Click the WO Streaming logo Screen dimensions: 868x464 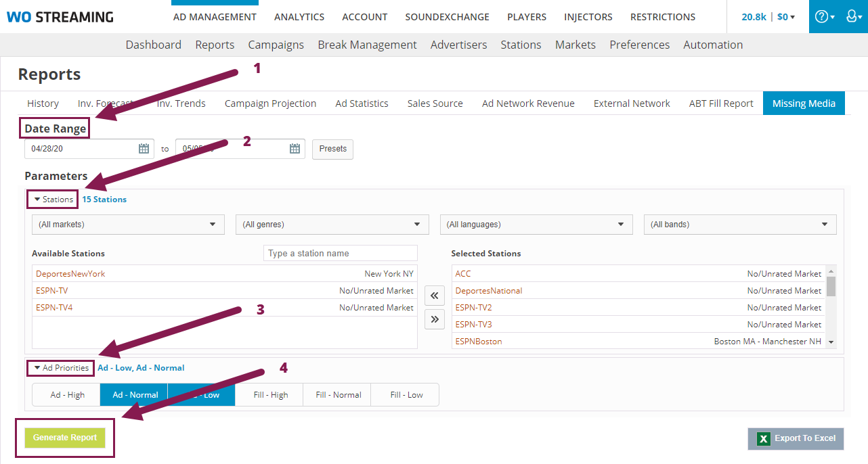[x=60, y=16]
